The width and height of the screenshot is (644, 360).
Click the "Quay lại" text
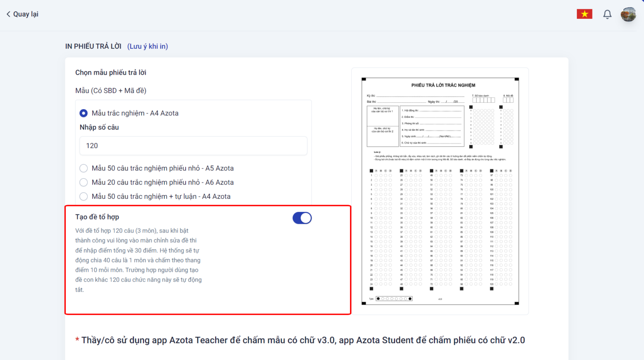click(26, 14)
